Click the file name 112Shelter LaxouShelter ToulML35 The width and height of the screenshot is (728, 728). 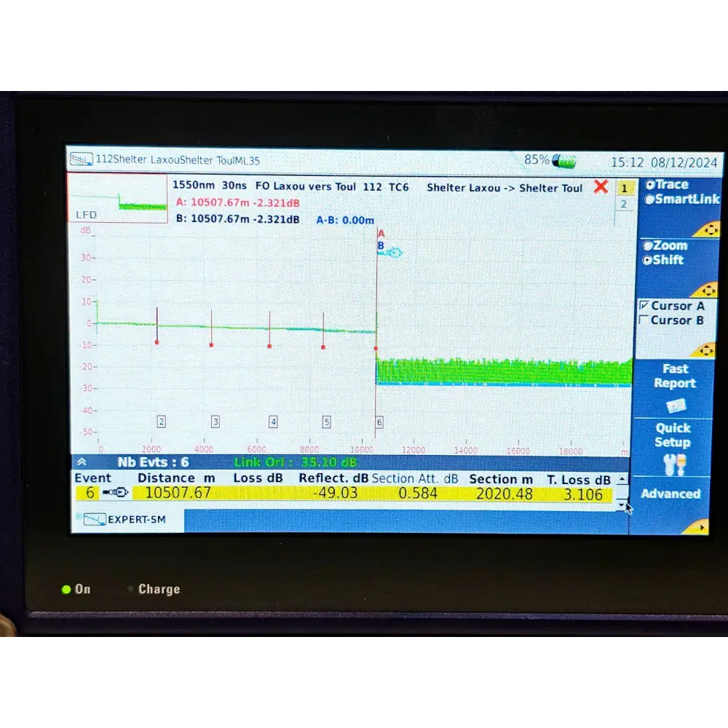pos(178,160)
